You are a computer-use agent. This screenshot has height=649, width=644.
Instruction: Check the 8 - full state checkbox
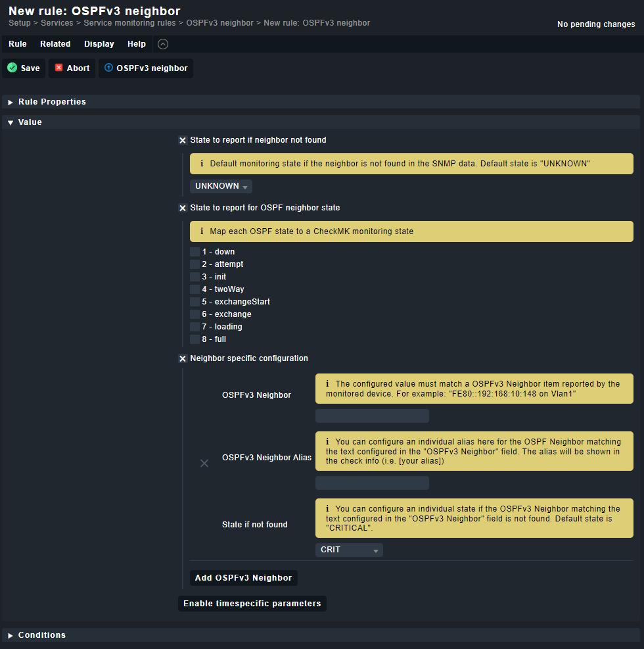(x=195, y=339)
